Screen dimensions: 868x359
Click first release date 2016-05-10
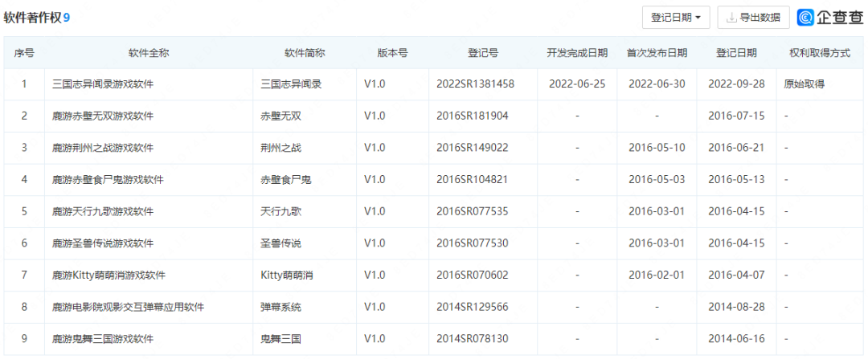coord(657,148)
